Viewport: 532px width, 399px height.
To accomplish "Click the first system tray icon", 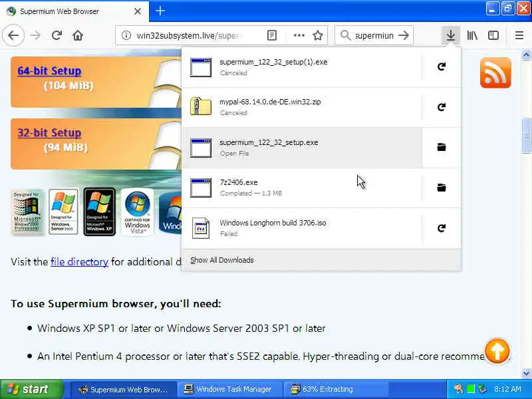I will (458, 389).
